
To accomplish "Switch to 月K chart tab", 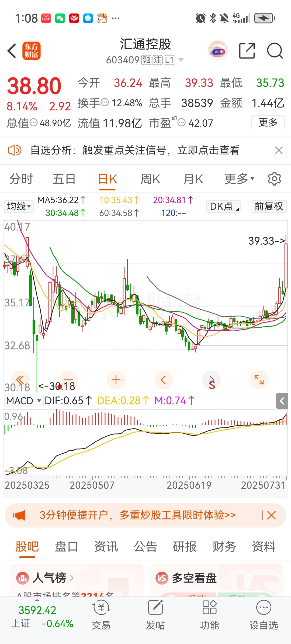I will coord(193,179).
